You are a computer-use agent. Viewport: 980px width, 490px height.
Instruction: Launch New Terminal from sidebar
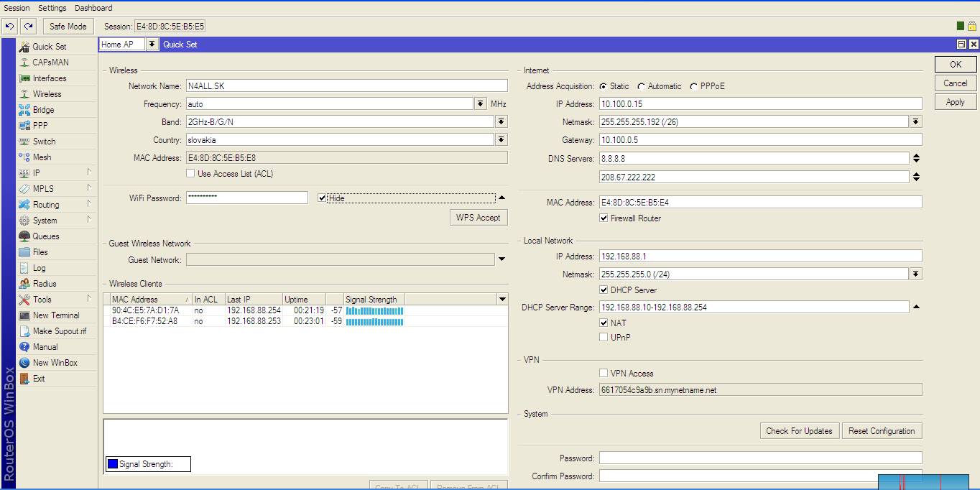coord(55,315)
